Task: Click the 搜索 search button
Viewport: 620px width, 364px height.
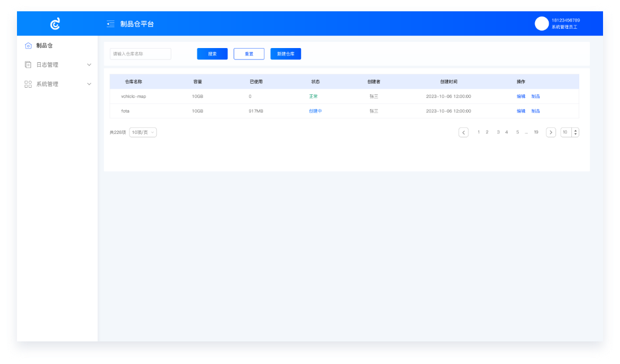Action: click(x=212, y=54)
